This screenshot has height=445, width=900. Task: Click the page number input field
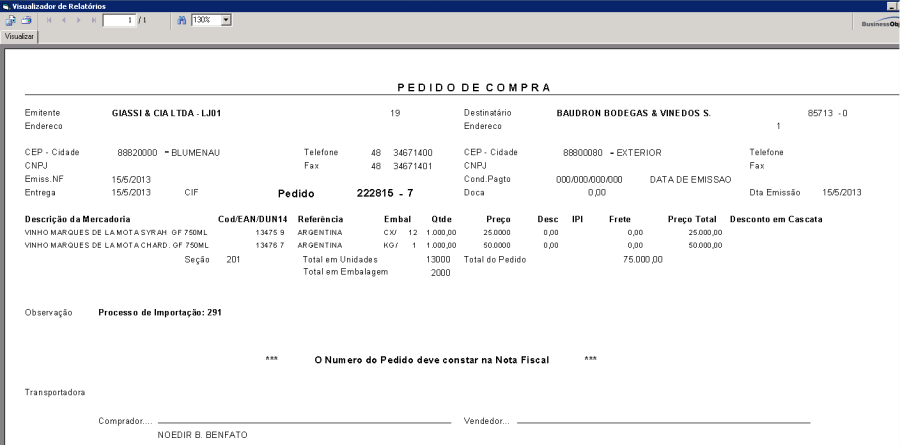click(119, 20)
